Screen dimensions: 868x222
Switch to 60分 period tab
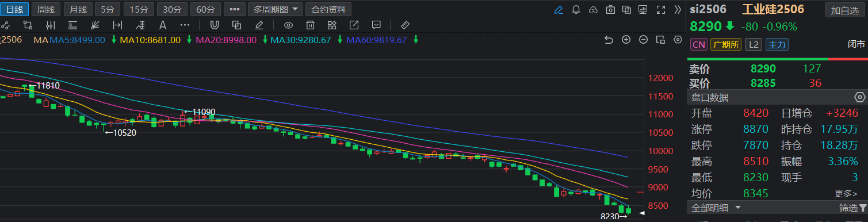205,9
